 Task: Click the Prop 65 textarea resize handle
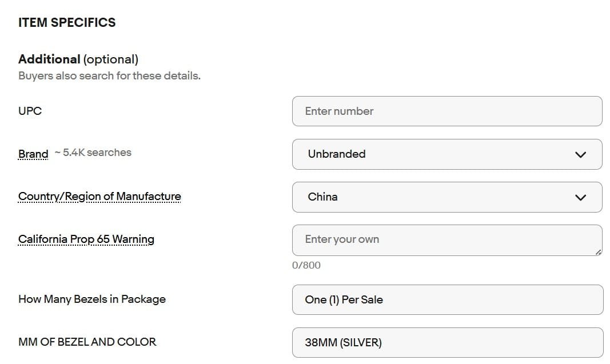tap(598, 251)
